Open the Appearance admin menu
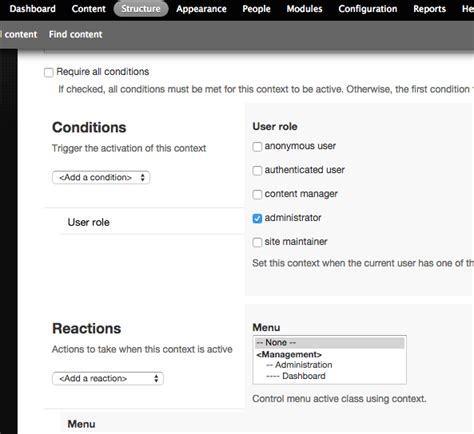This screenshot has width=474, height=434. coord(201,9)
